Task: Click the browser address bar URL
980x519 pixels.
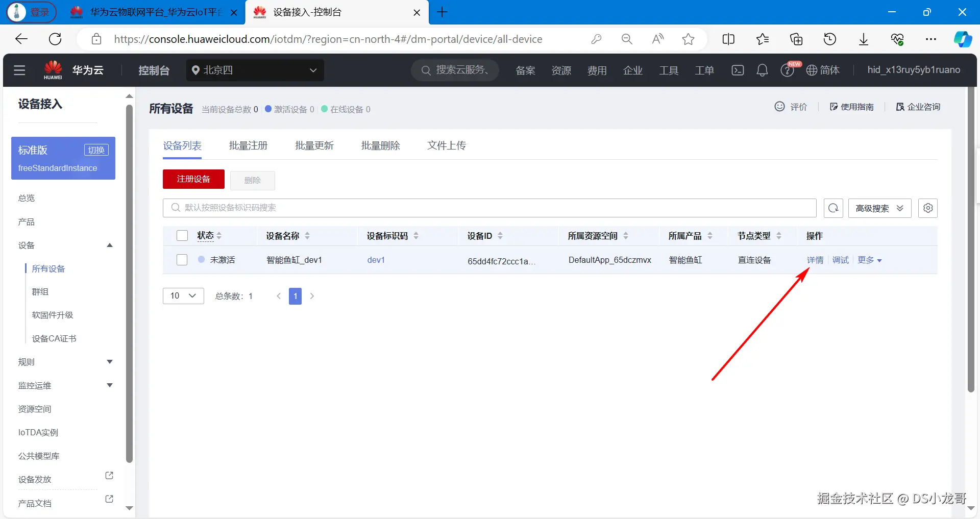Action: point(328,39)
